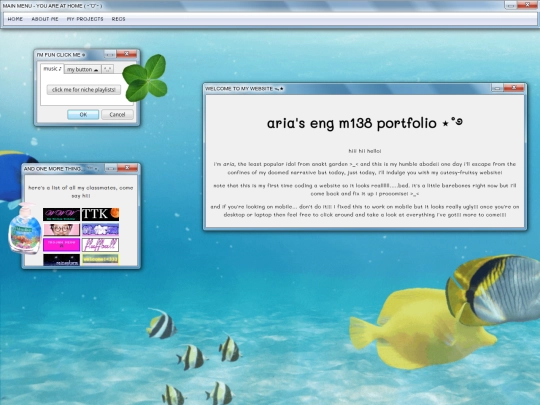Image resolution: width=540 pixels, height=405 pixels.
Task: Click the 'hi! hi hello!' greeting text
Action: (365, 151)
